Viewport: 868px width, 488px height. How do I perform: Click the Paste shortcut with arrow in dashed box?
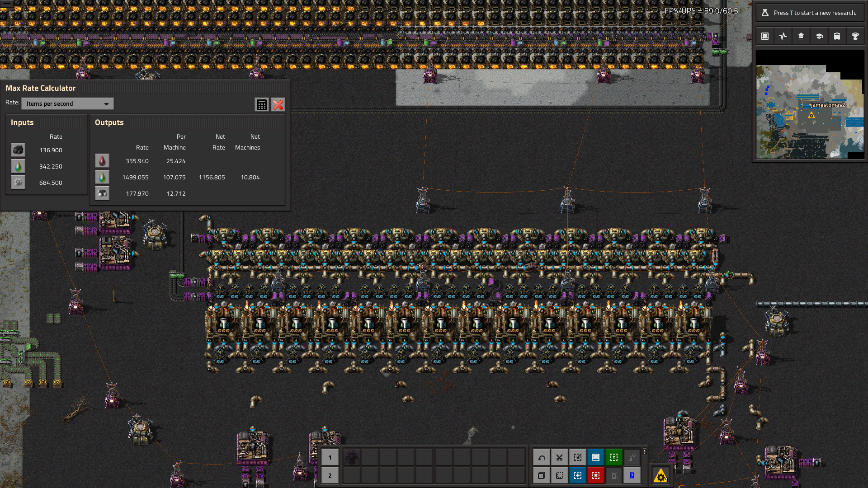pyautogui.click(x=578, y=457)
